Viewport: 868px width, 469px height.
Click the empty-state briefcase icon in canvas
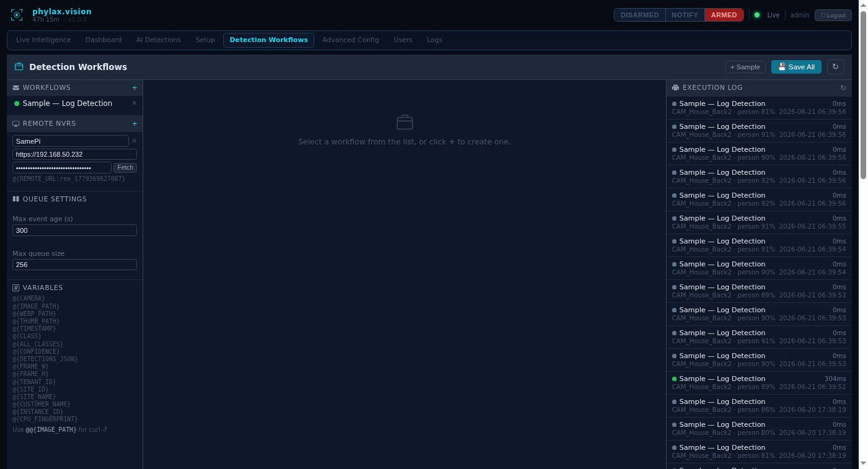[x=405, y=122]
